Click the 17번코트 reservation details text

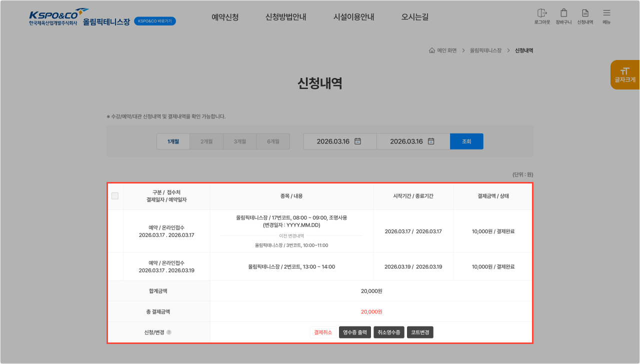291,221
